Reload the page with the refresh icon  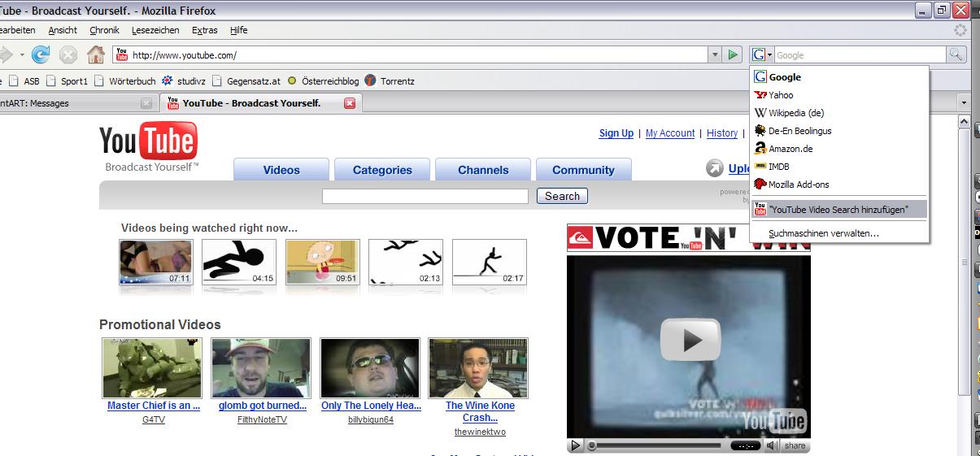[x=41, y=54]
